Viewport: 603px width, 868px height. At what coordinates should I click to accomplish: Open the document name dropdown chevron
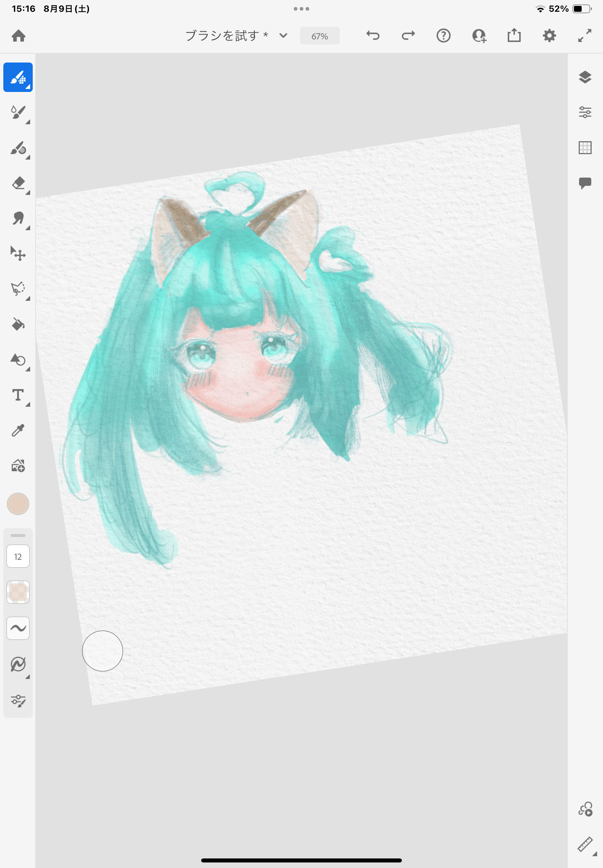pos(283,36)
